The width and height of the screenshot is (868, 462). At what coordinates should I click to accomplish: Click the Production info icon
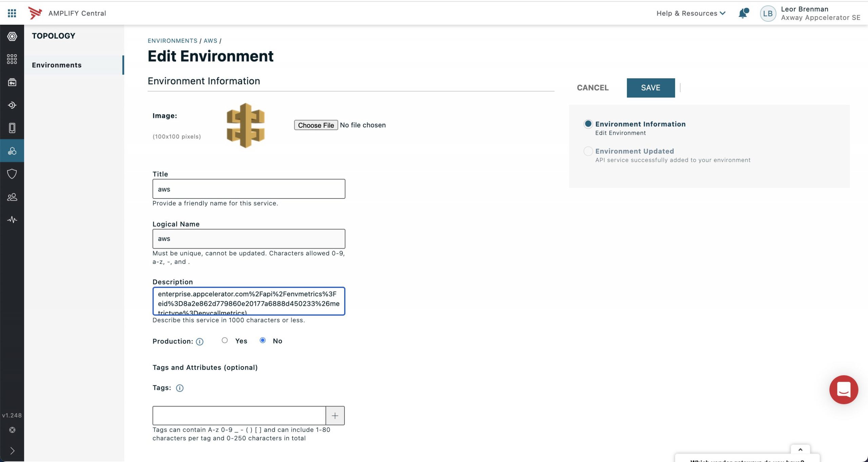(x=200, y=342)
